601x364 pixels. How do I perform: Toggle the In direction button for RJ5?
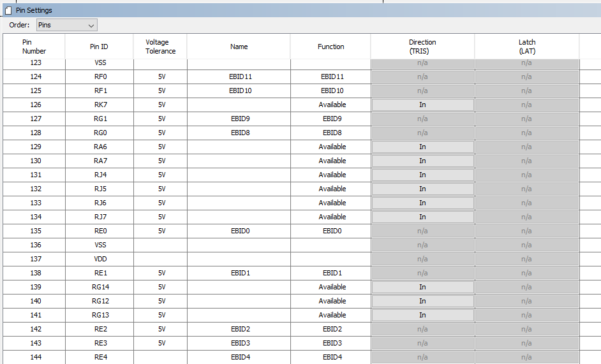(422, 189)
